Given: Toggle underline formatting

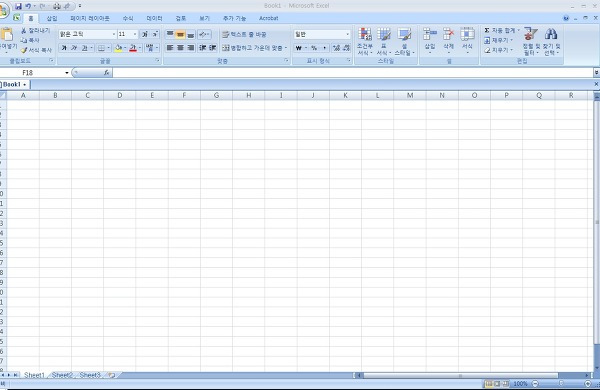Looking at the screenshot, I should (84, 48).
